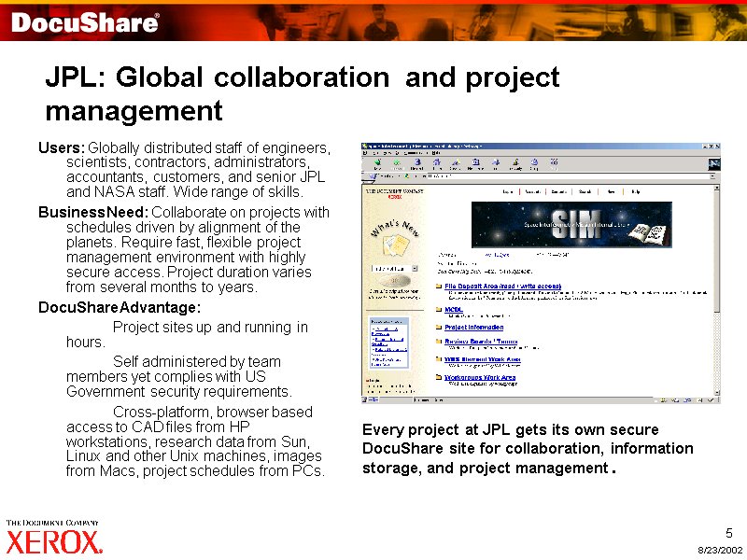This screenshot has height=560, width=747.
Task: Click the Bookmarks icon on location bar
Action: click(373, 176)
